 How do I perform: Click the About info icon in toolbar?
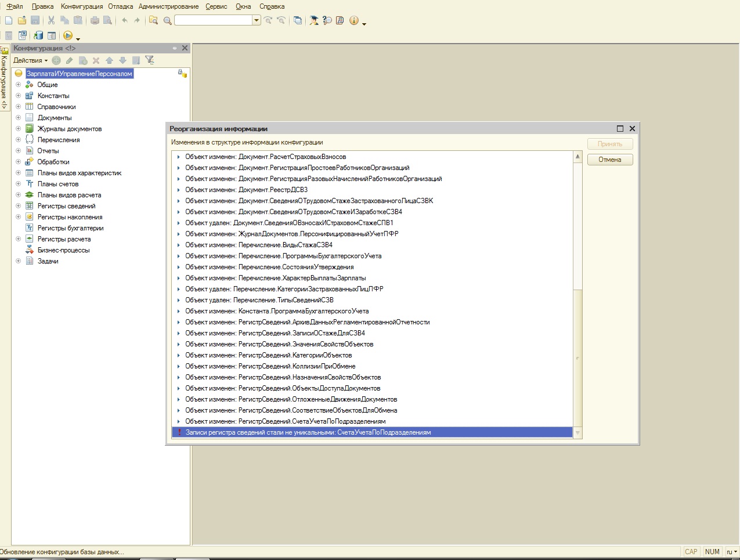353,20
